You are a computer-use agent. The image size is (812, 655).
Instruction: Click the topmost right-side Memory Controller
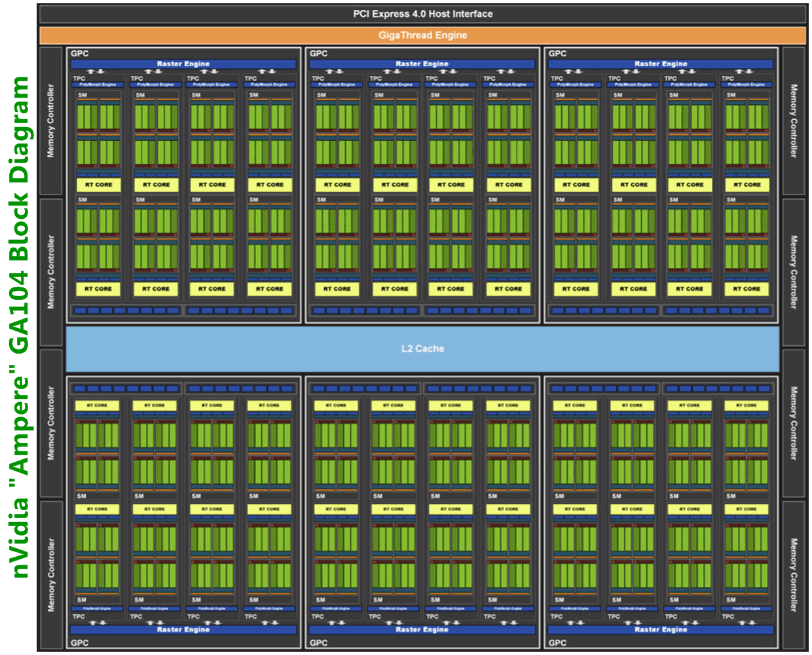pyautogui.click(x=794, y=121)
